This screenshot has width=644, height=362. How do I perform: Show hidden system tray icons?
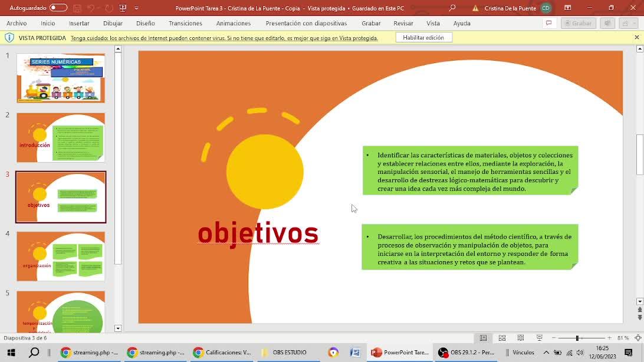[x=546, y=353]
